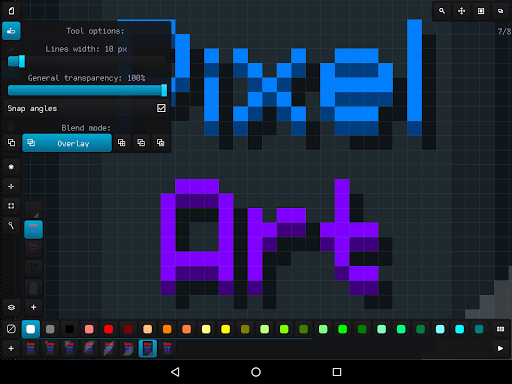Select the zoom magnifier tool

click(x=442, y=11)
